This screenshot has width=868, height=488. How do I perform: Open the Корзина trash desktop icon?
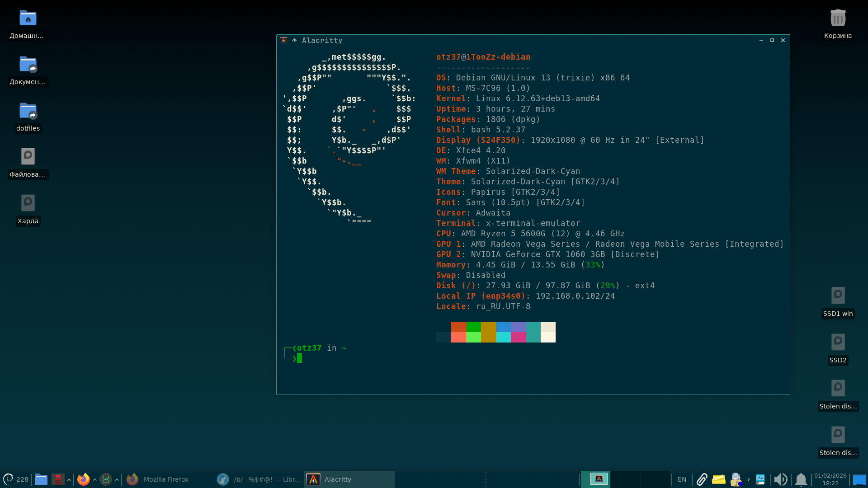pos(838,19)
